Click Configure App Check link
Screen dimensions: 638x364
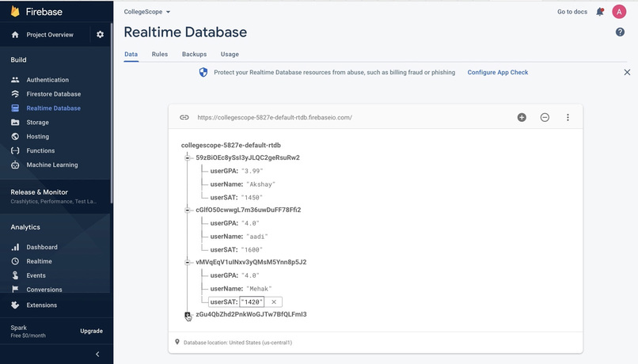click(498, 72)
